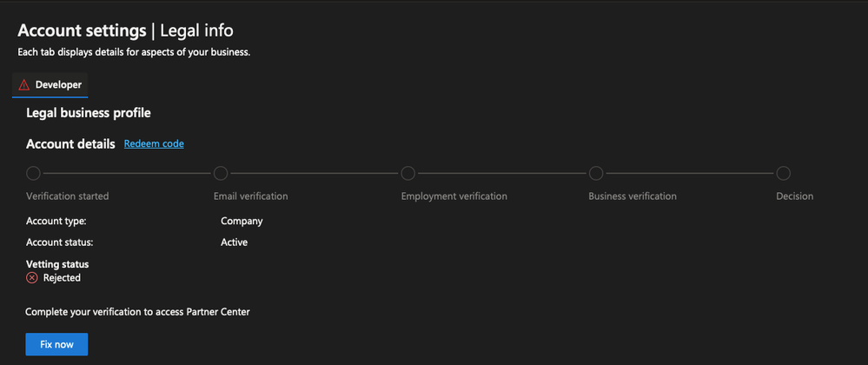868x365 pixels.
Task: Click the Account settings heading
Action: coord(82,31)
